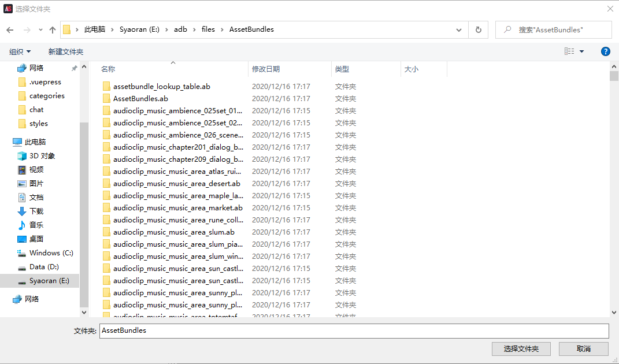The height and width of the screenshot is (364, 619).
Task: Click the view layout icon in toolbar
Action: 569,51
